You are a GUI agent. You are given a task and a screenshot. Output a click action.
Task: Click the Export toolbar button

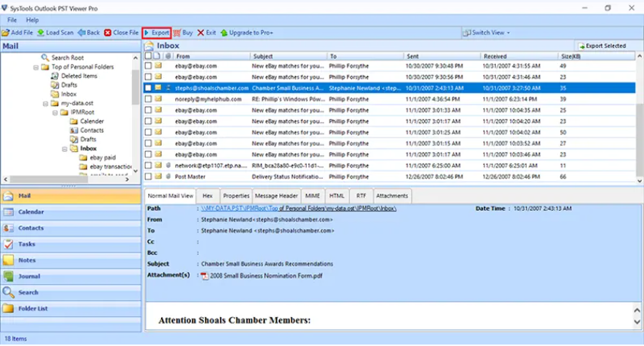(x=156, y=33)
